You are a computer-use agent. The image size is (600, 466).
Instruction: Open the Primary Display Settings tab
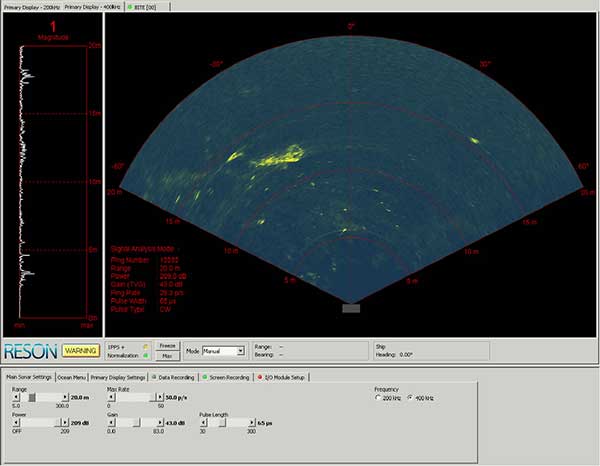(x=118, y=377)
